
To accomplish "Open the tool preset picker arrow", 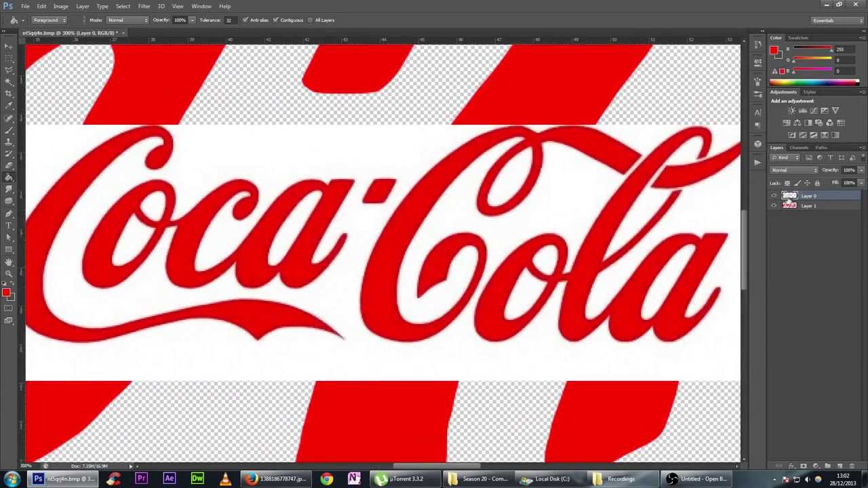I will (22, 20).
